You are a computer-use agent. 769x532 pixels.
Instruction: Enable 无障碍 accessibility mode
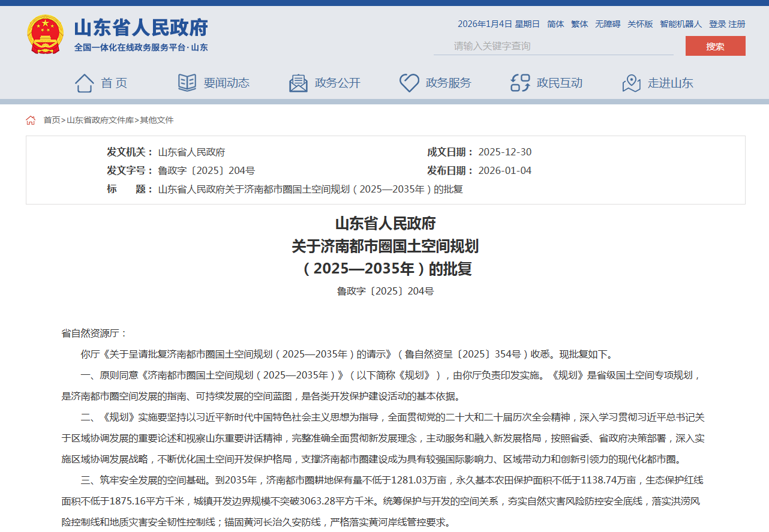(608, 24)
